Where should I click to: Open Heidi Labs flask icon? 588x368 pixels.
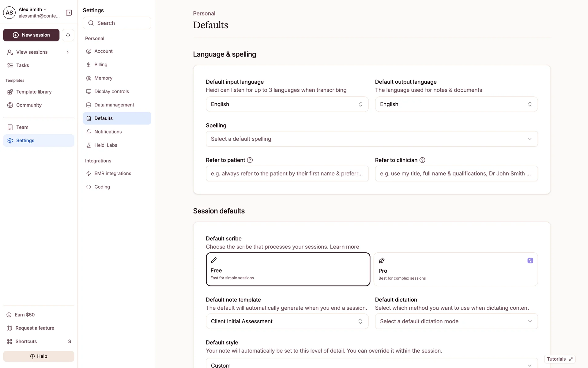[89, 145]
